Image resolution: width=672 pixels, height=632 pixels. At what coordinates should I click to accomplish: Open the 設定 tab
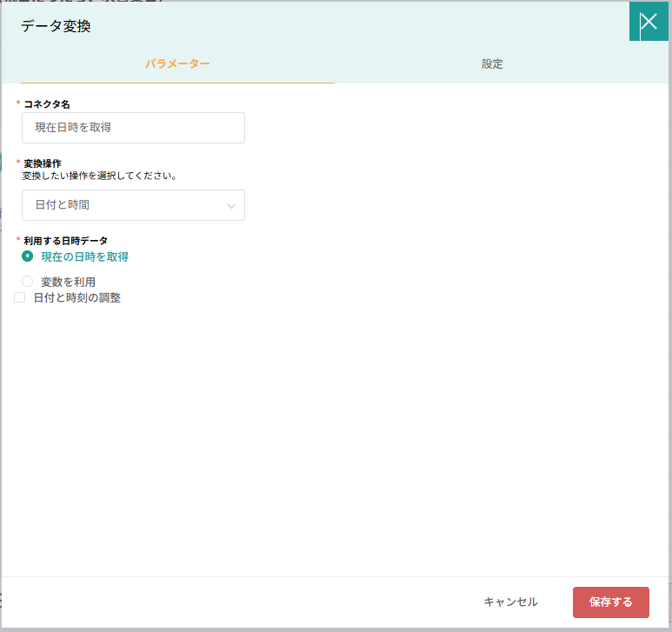[x=492, y=64]
